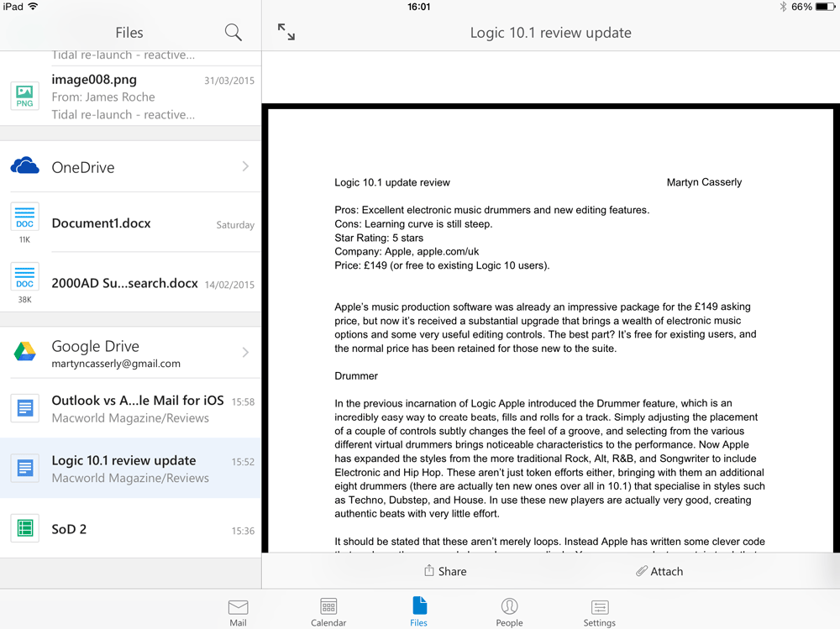Viewport: 840px width, 629px height.
Task: Open the SoD 2 spreadsheet name
Action: 69,529
